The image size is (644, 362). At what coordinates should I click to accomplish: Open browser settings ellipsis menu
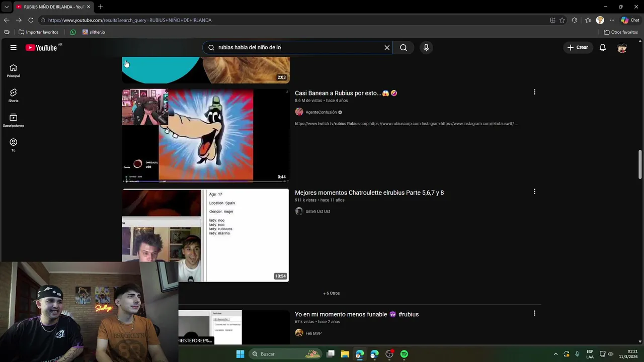click(612, 20)
